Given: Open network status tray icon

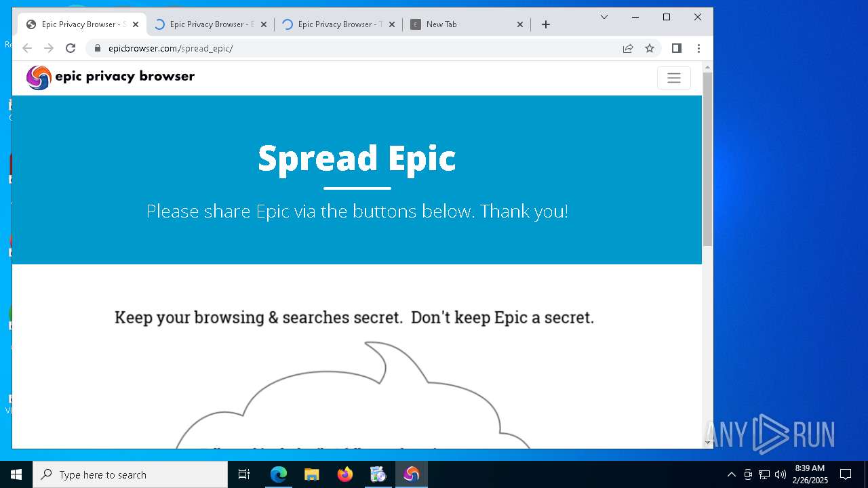Looking at the screenshot, I should pos(764,474).
